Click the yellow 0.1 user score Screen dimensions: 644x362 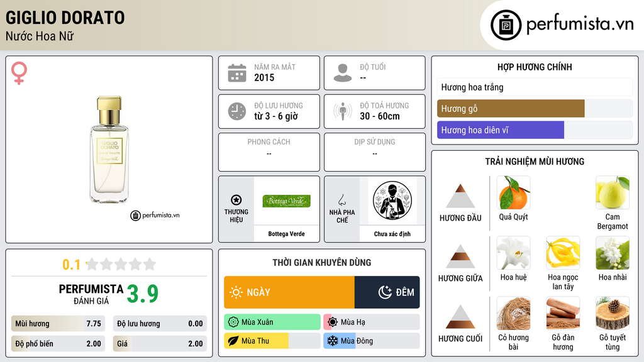[72, 265]
